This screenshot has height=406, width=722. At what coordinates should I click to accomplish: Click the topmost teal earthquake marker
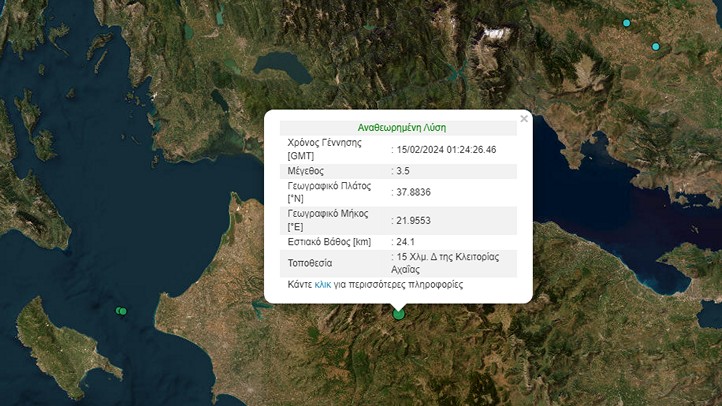627,23
